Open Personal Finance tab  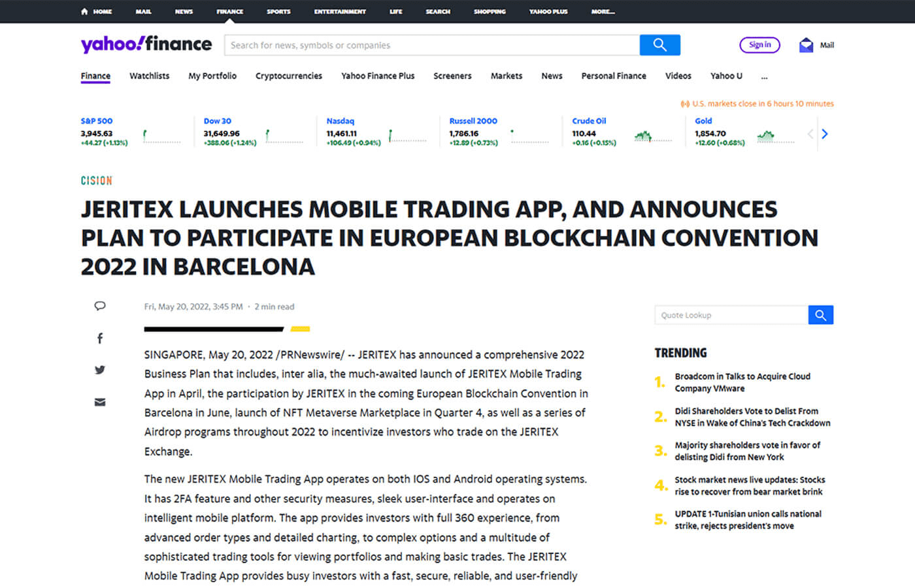[614, 76]
